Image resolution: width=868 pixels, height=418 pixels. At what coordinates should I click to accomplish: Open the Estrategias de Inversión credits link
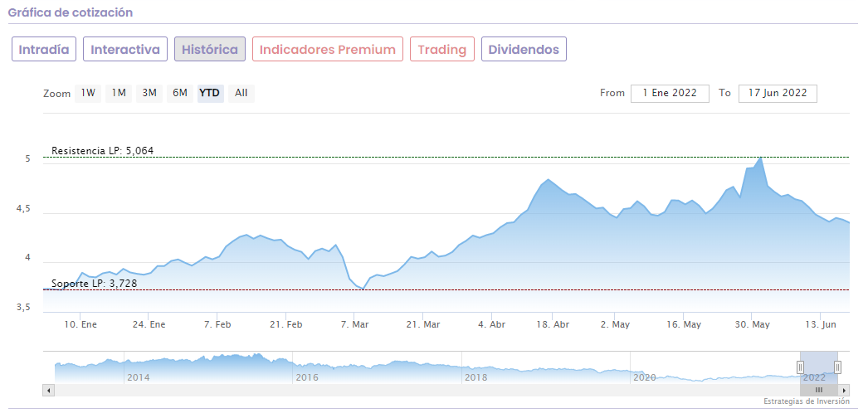[807, 401]
